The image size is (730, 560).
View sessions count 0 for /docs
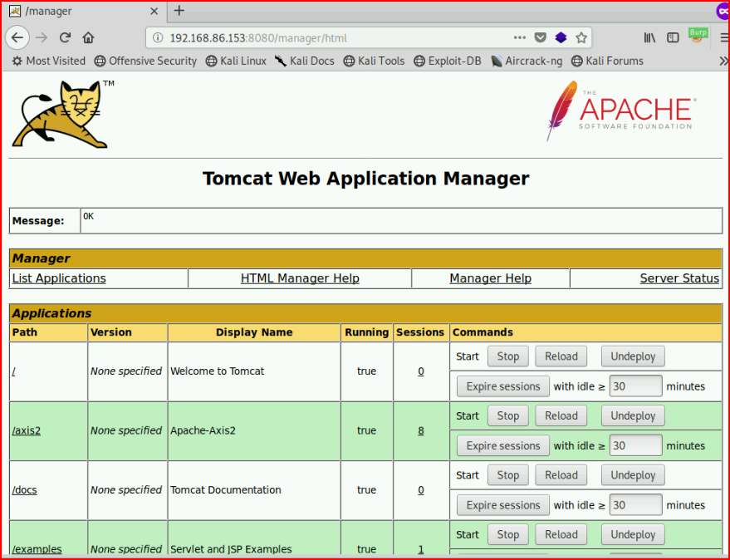click(421, 489)
